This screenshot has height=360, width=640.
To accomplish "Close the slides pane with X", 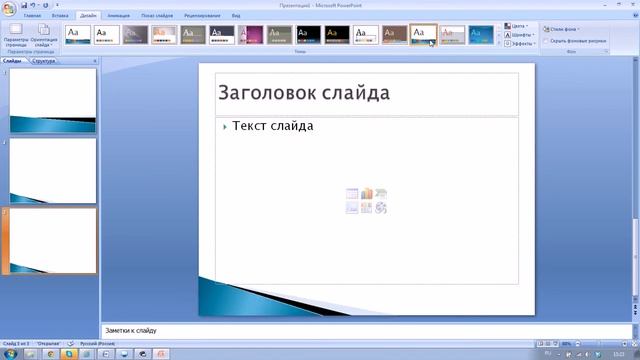I will pos(95,61).
